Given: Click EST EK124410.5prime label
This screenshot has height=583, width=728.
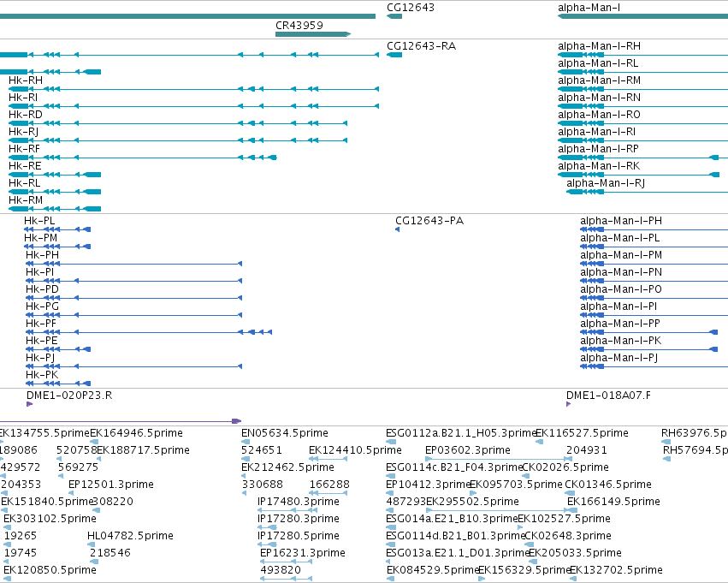Looking at the screenshot, I should pyautogui.click(x=355, y=450).
